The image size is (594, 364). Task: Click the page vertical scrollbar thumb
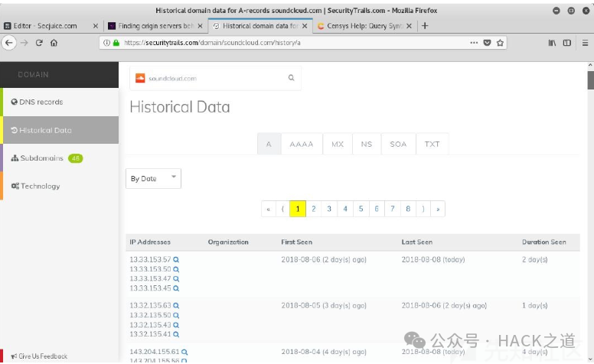[x=591, y=80]
